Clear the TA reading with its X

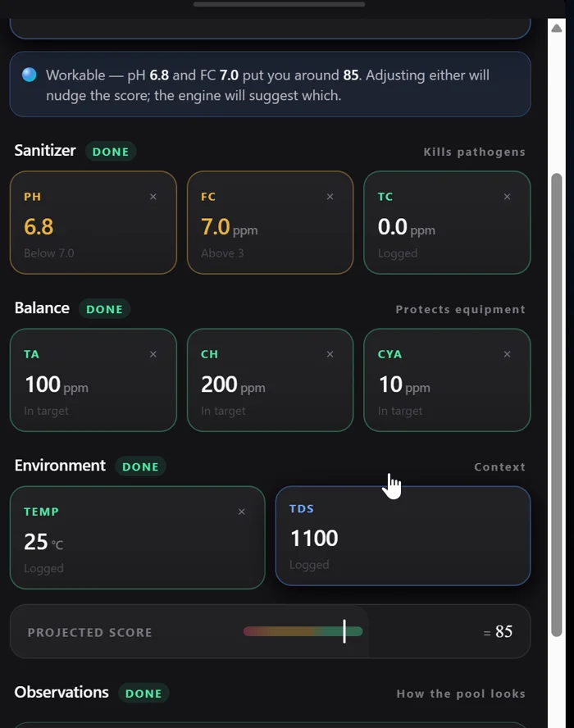[153, 354]
